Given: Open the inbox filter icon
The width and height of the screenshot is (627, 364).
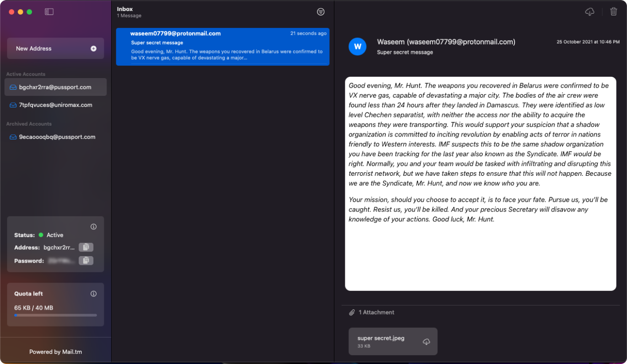Looking at the screenshot, I should point(321,12).
